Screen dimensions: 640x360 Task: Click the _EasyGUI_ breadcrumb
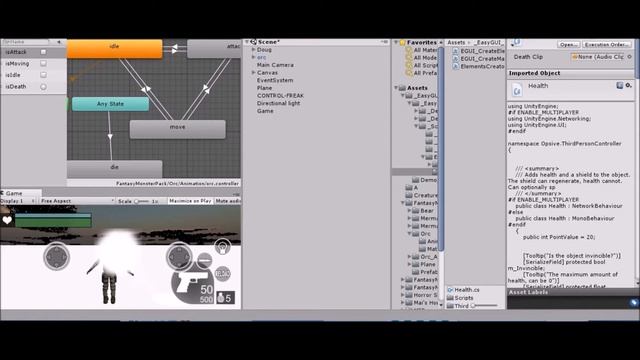(488, 42)
